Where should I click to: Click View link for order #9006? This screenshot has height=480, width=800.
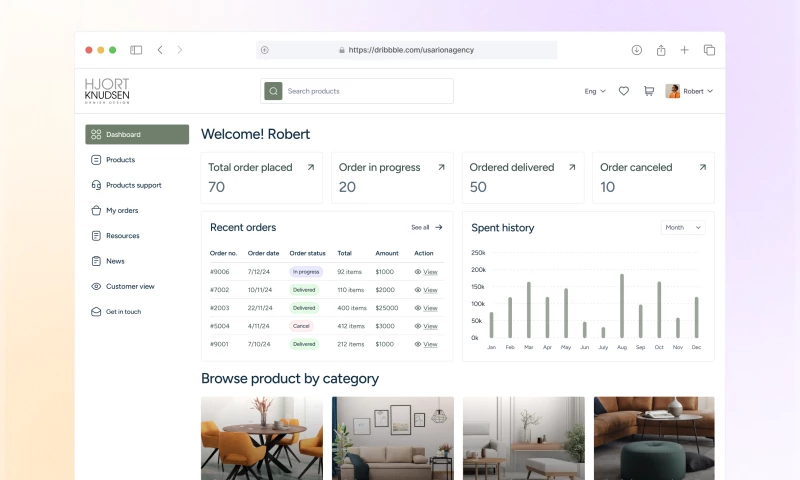point(430,272)
